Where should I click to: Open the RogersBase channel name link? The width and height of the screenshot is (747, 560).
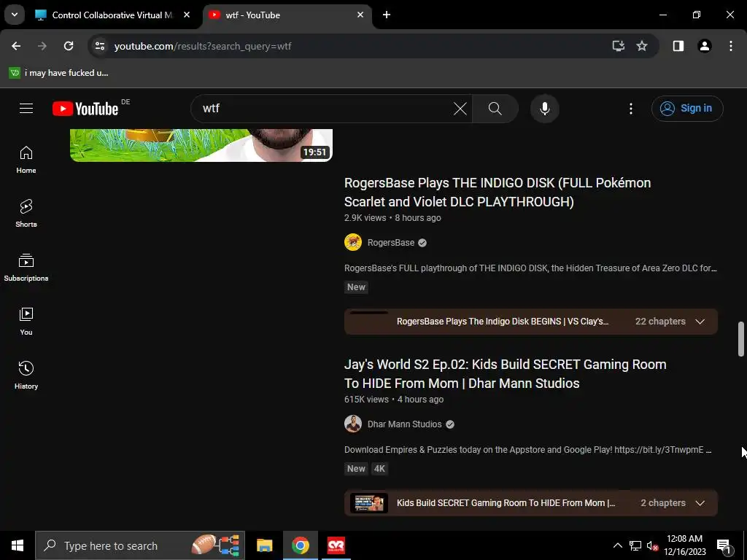[391, 242]
